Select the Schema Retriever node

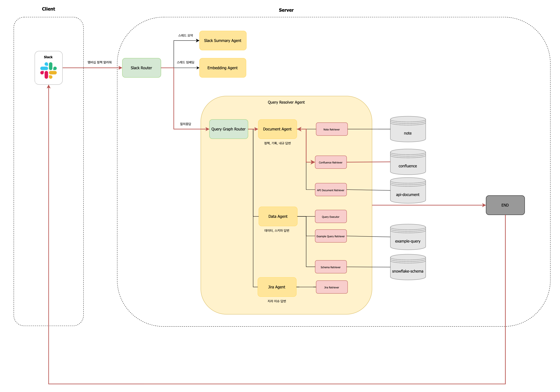point(331,267)
